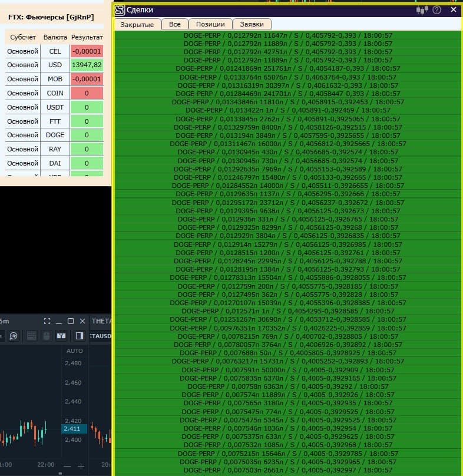Close the 5m chart panel

pyautogui.click(x=82, y=321)
